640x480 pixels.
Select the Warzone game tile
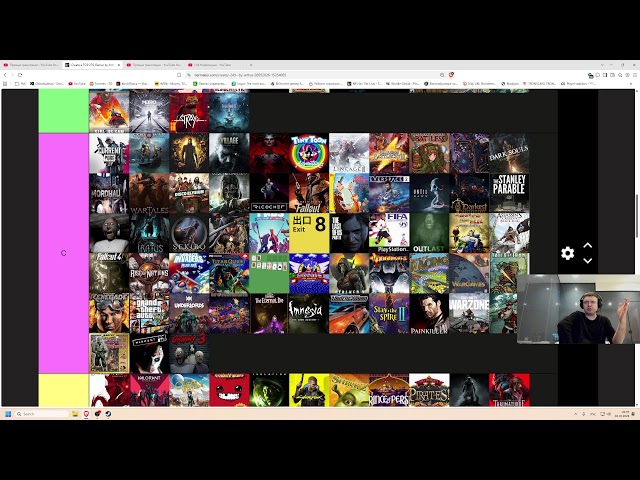point(469,313)
